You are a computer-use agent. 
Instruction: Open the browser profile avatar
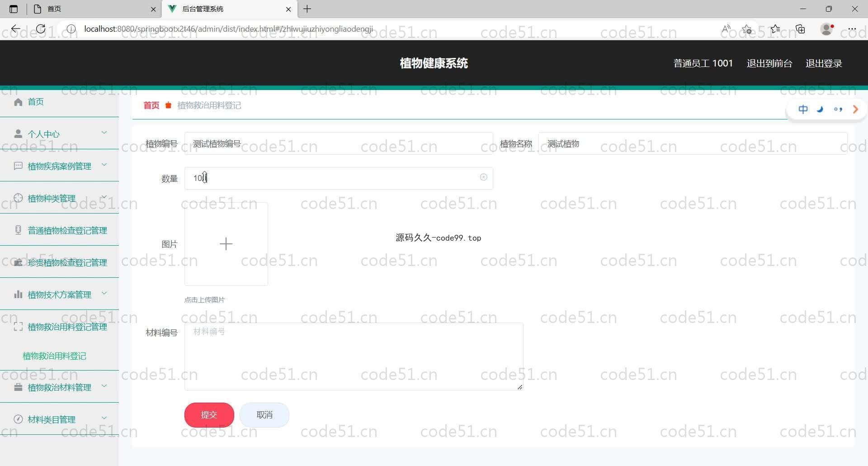[x=827, y=29]
